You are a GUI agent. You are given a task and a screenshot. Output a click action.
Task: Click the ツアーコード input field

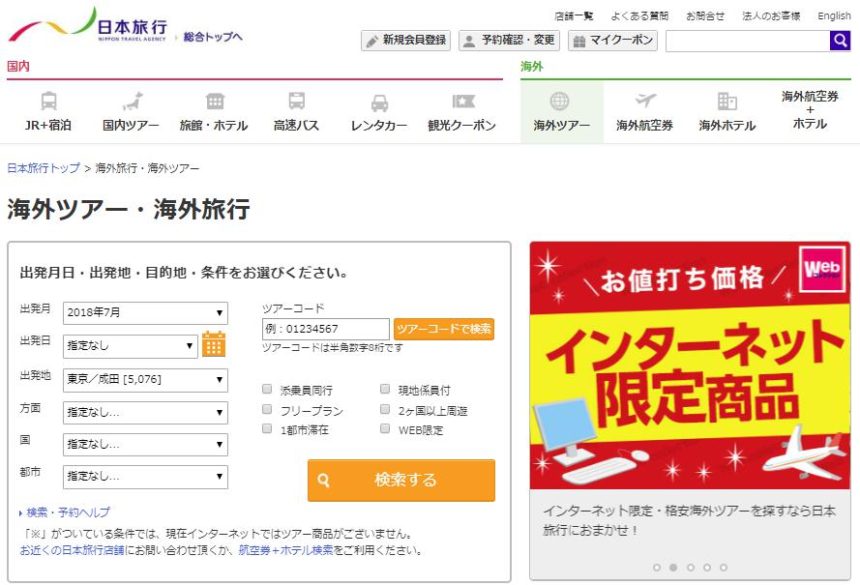click(325, 329)
